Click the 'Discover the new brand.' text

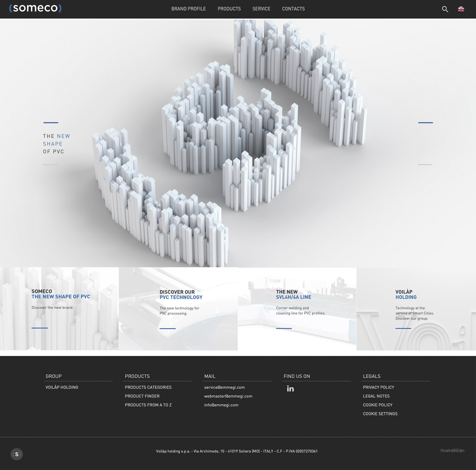point(53,307)
